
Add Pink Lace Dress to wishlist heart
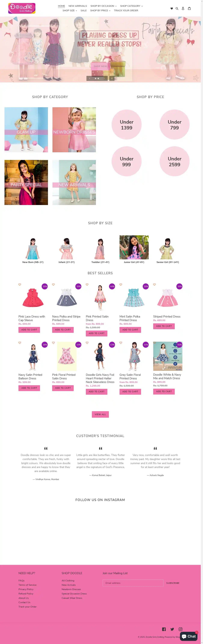pyautogui.click(x=20, y=284)
